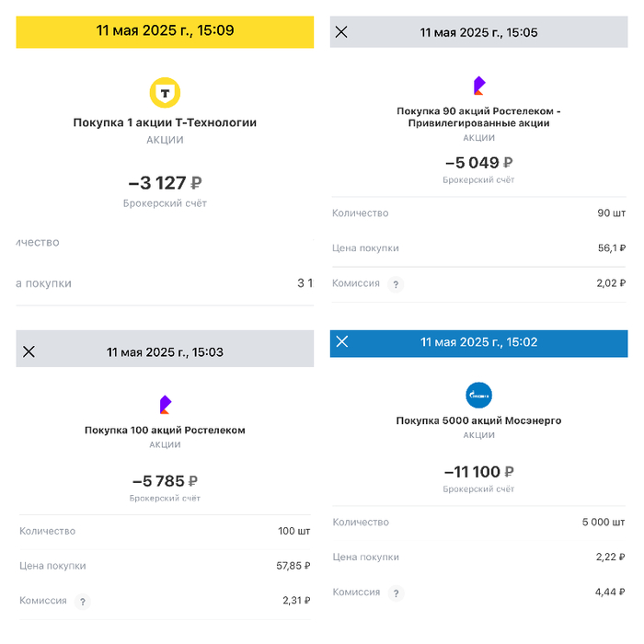Screen dimensions: 644x644
Task: Click the T-Технологии yellow logo icon
Action: 166,92
